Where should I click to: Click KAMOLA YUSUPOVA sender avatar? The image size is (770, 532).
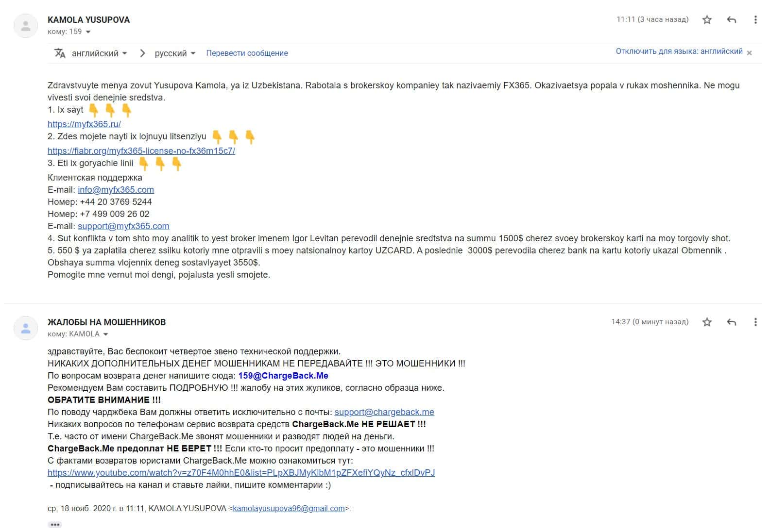tap(26, 26)
